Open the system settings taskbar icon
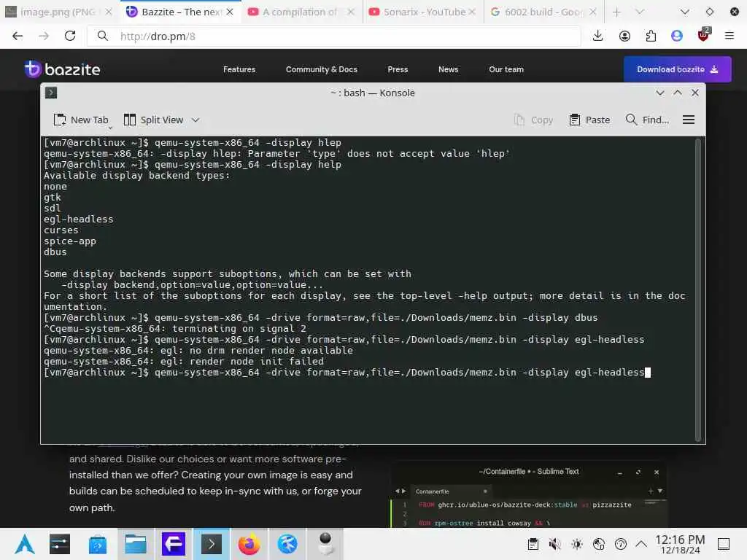The height and width of the screenshot is (560, 747). point(60,544)
